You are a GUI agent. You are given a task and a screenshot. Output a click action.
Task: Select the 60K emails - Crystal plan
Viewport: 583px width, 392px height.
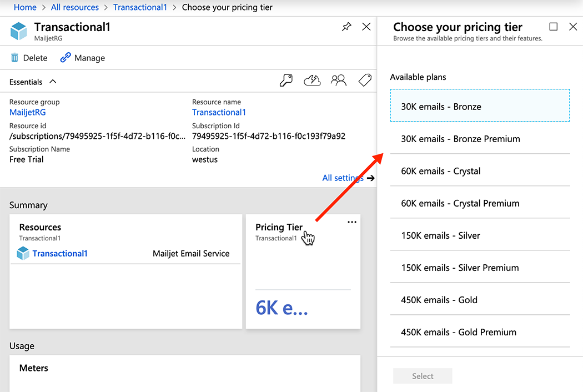(x=480, y=171)
